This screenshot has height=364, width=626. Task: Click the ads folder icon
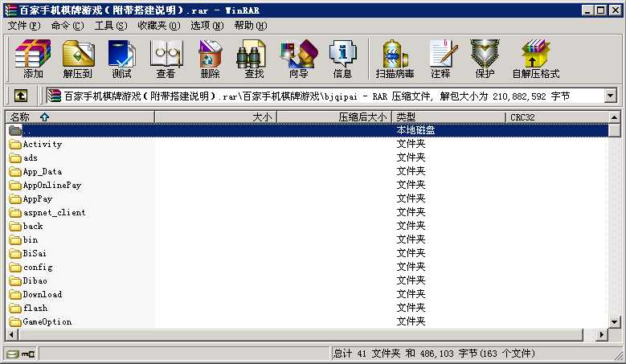[x=15, y=157]
